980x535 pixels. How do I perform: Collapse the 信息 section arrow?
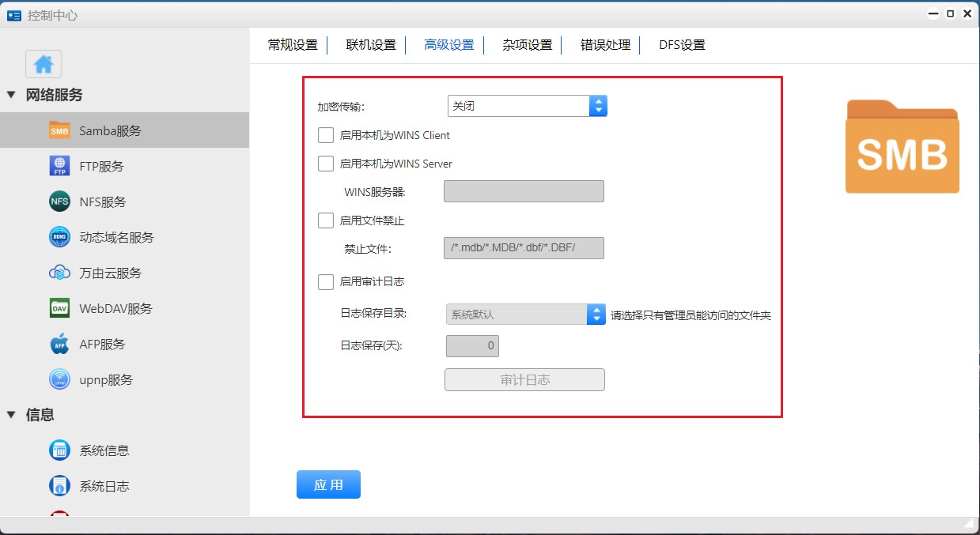[x=11, y=415]
